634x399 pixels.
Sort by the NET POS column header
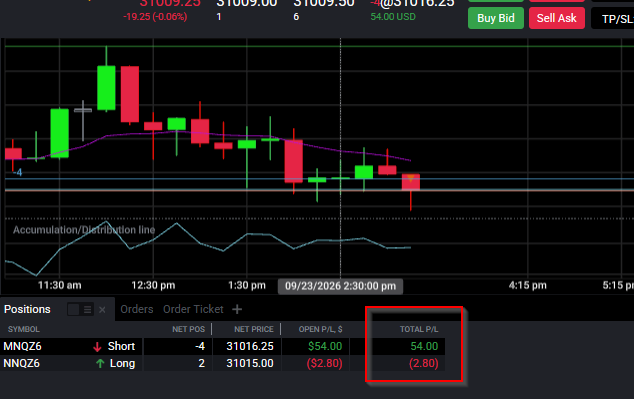pyautogui.click(x=188, y=329)
